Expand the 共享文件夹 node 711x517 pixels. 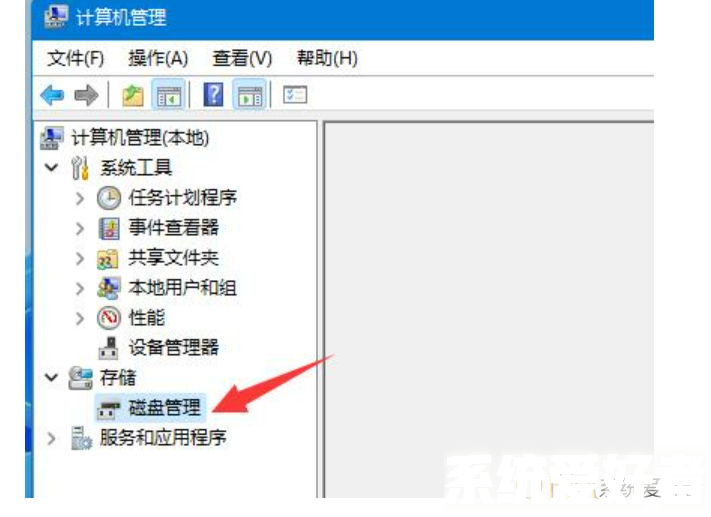pyautogui.click(x=80, y=258)
